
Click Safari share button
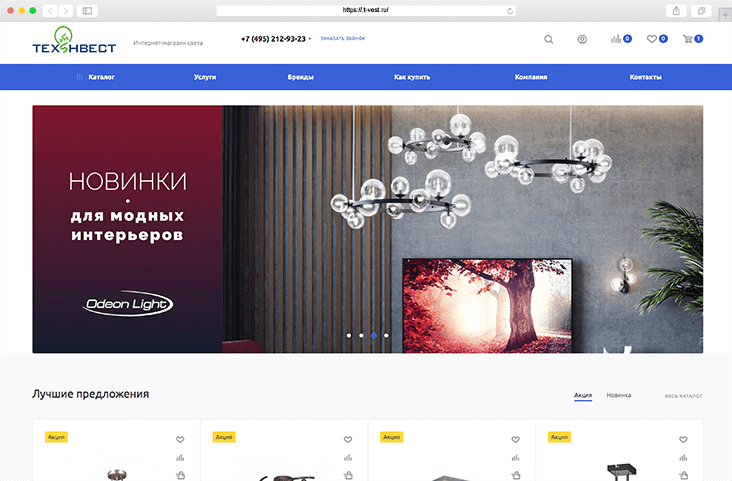point(677,10)
